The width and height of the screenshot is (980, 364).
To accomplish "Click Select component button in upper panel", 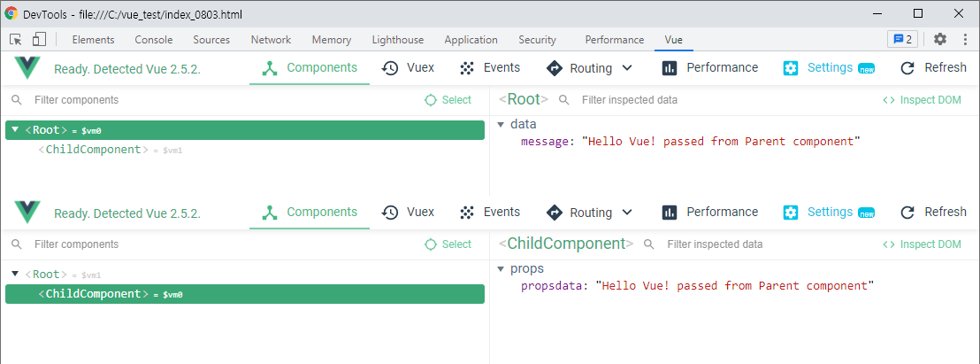I will (448, 100).
